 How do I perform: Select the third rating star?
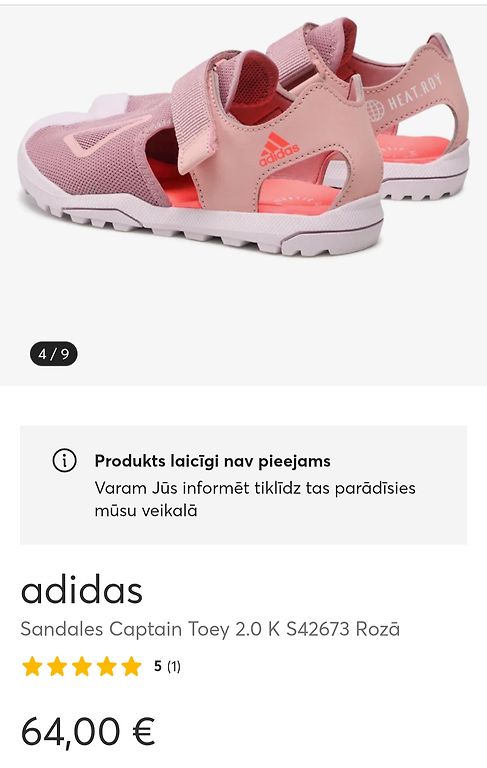[x=82, y=667]
